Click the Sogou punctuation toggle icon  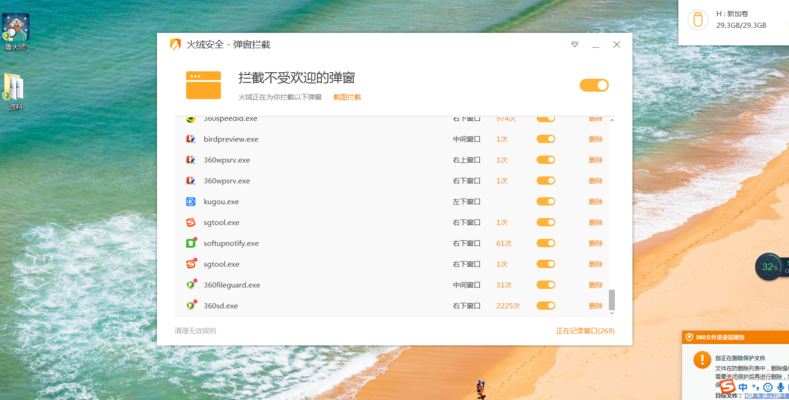[x=755, y=387]
